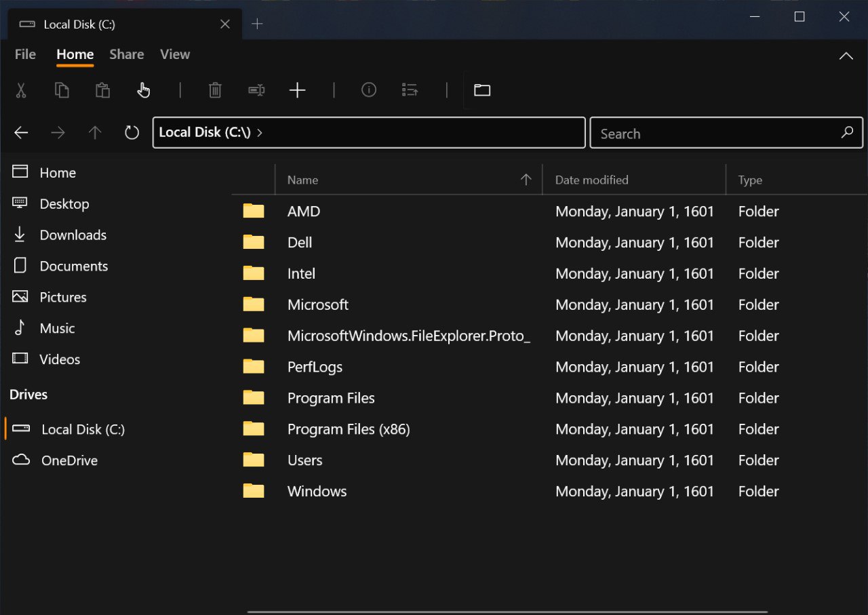Image resolution: width=868 pixels, height=615 pixels.
Task: Close the Local Disk (C:) tab
Action: (225, 24)
